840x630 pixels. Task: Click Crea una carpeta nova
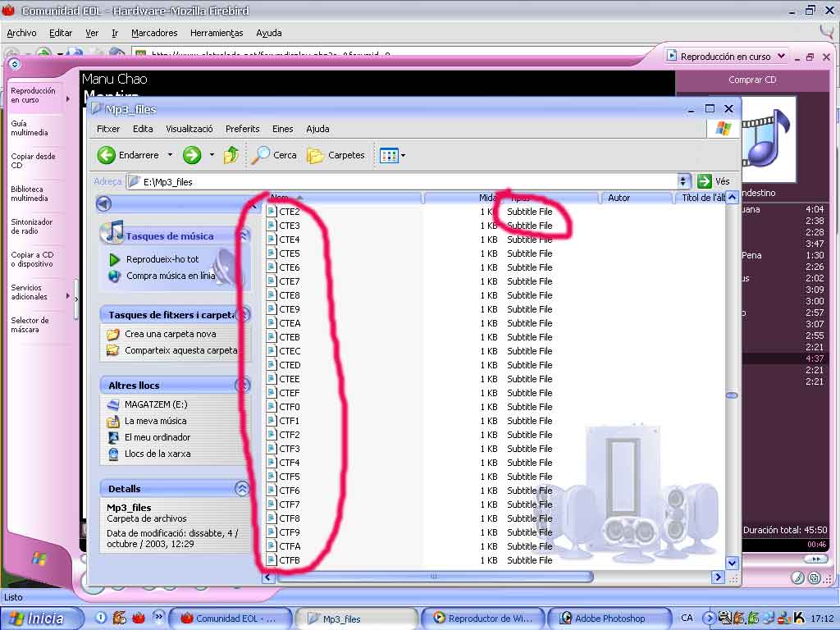171,334
